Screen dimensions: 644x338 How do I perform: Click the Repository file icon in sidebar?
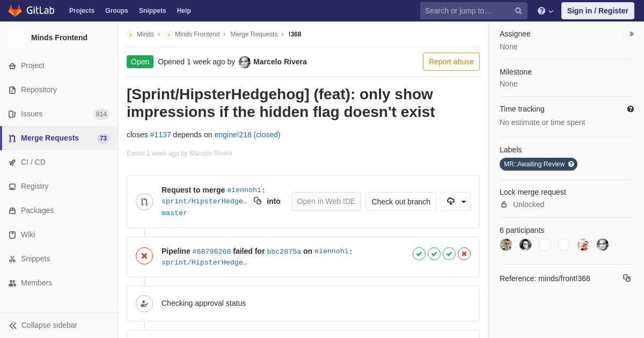(12, 90)
